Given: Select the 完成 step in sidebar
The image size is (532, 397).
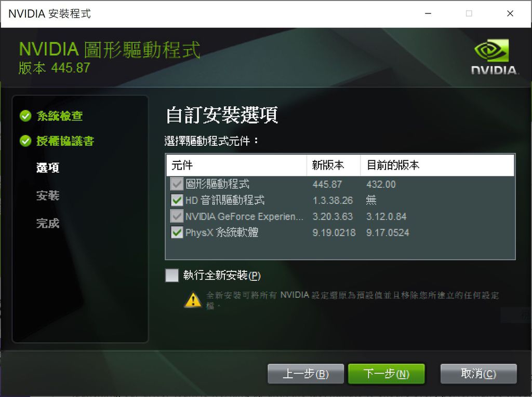Looking at the screenshot, I should tap(48, 224).
